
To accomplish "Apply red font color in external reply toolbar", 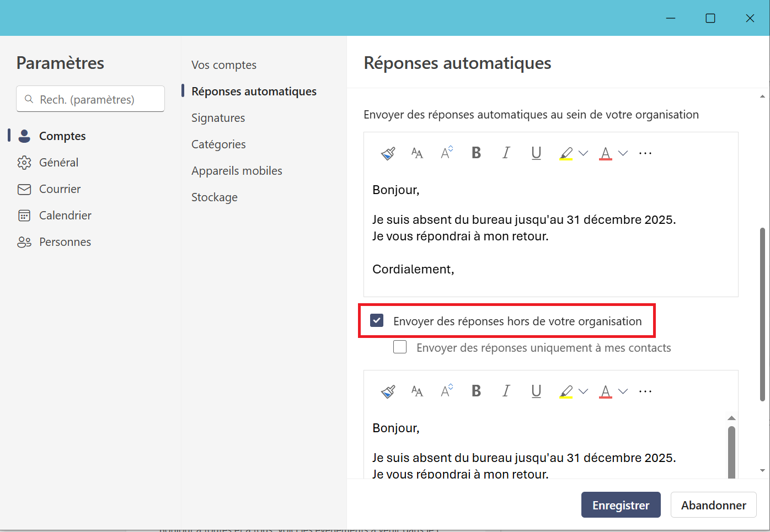I will click(606, 391).
